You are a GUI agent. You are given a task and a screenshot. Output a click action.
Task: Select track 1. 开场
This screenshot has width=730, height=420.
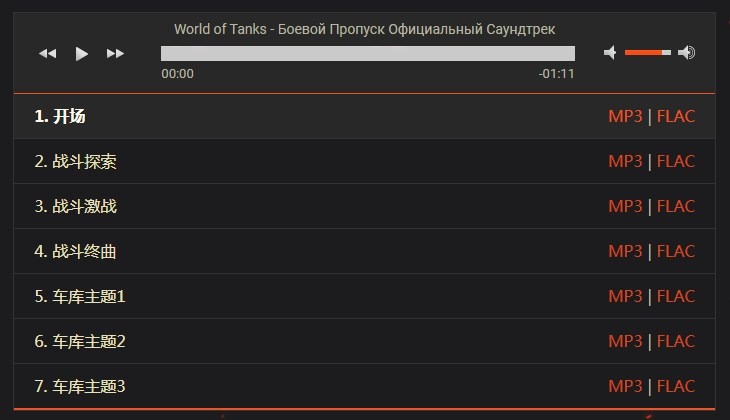pos(60,116)
